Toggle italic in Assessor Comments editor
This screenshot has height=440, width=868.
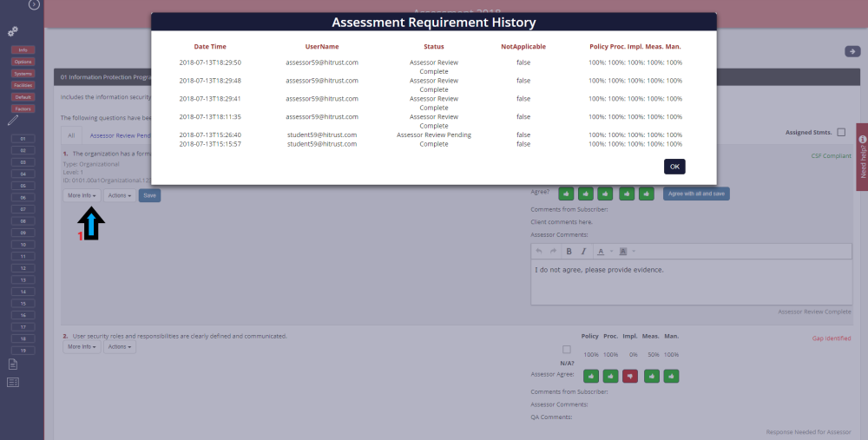click(x=583, y=252)
